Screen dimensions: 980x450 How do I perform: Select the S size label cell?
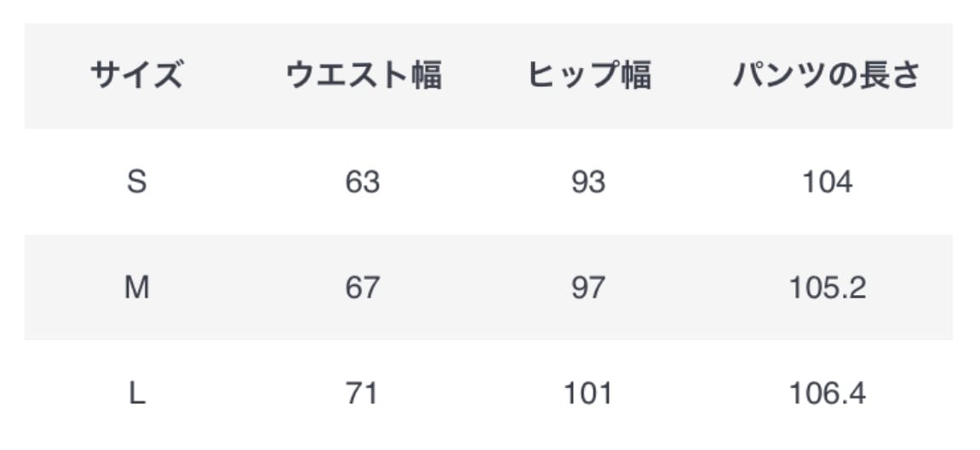136,182
